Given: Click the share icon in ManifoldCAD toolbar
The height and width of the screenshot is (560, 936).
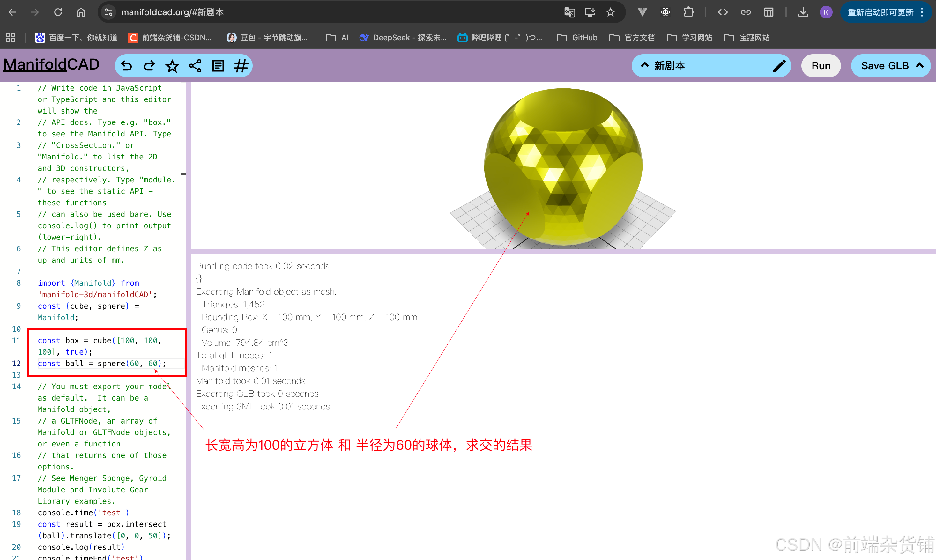Looking at the screenshot, I should [195, 66].
